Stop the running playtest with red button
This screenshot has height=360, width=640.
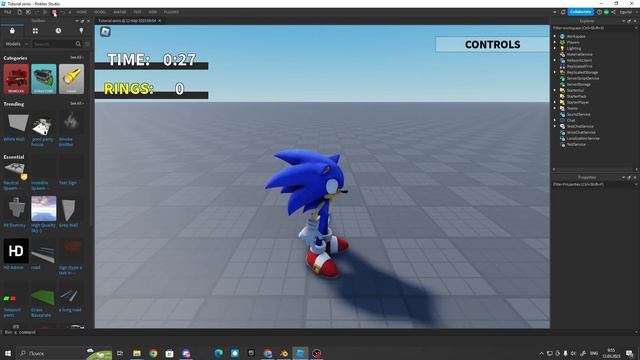coord(54,12)
